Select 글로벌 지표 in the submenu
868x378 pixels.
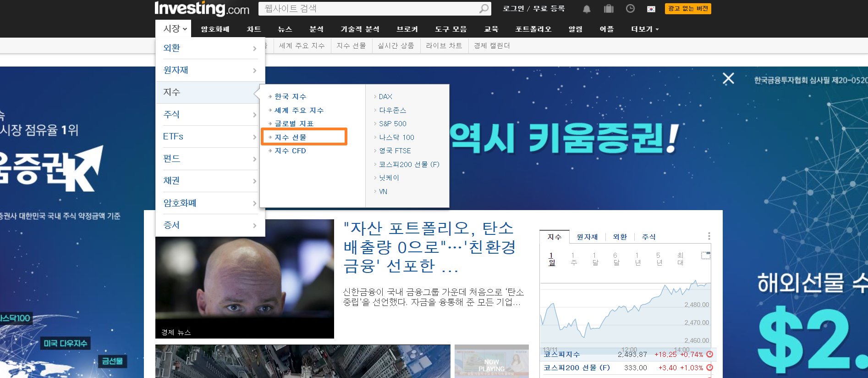(x=294, y=123)
